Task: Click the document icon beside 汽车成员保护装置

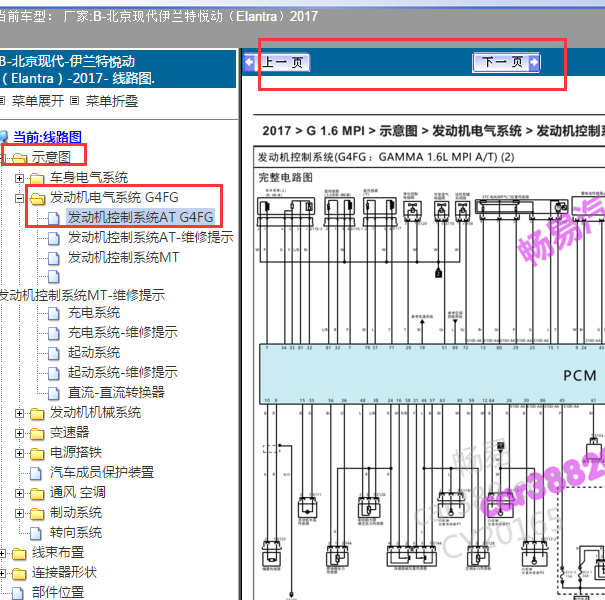Action: pos(36,473)
